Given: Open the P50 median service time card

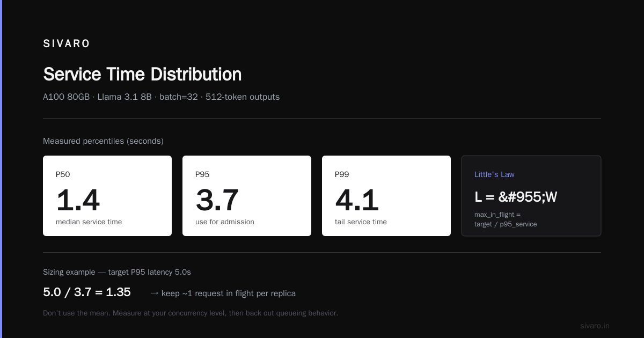Looking at the screenshot, I should (x=107, y=196).
